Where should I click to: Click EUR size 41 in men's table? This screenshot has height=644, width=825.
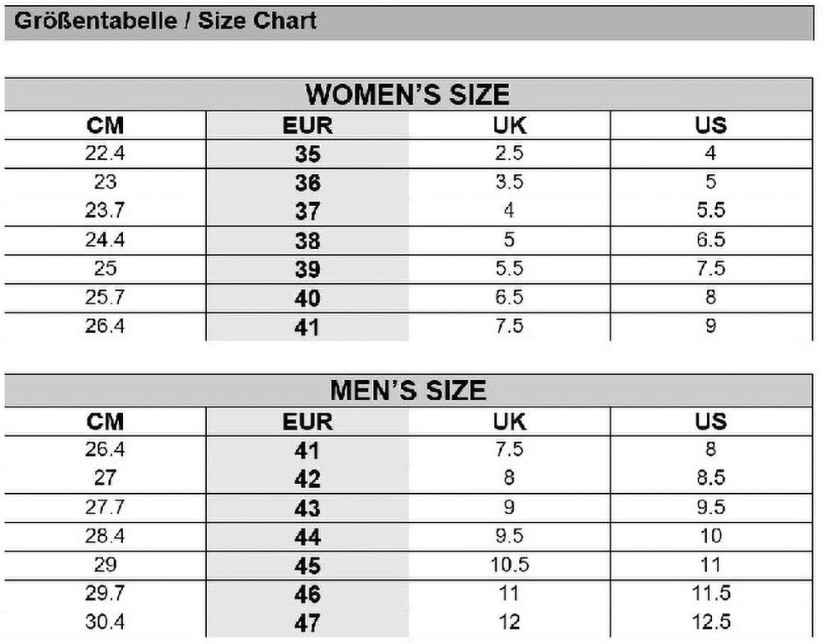coord(307,451)
